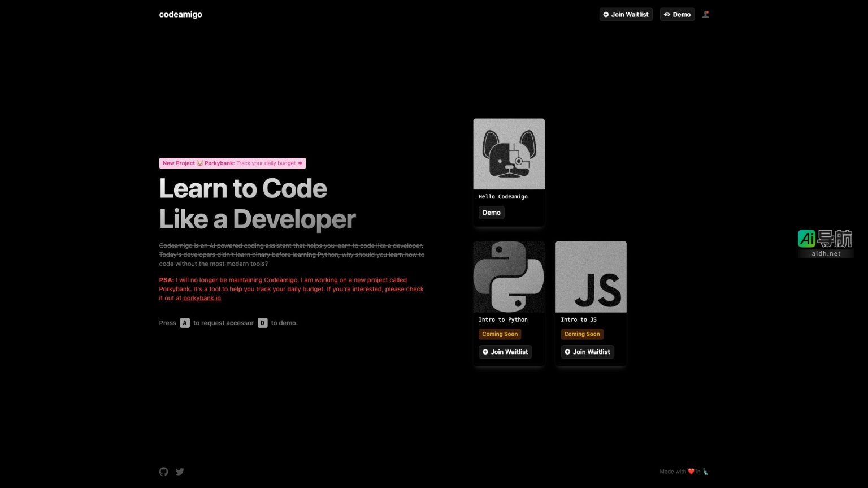Select the JS logo thumbnail
Screen dimensions: 868x488
[591, 277]
